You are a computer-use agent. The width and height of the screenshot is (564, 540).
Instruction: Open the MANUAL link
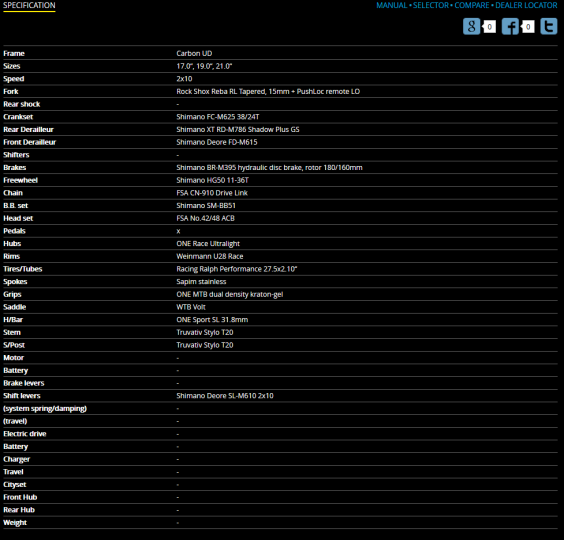pyautogui.click(x=391, y=5)
